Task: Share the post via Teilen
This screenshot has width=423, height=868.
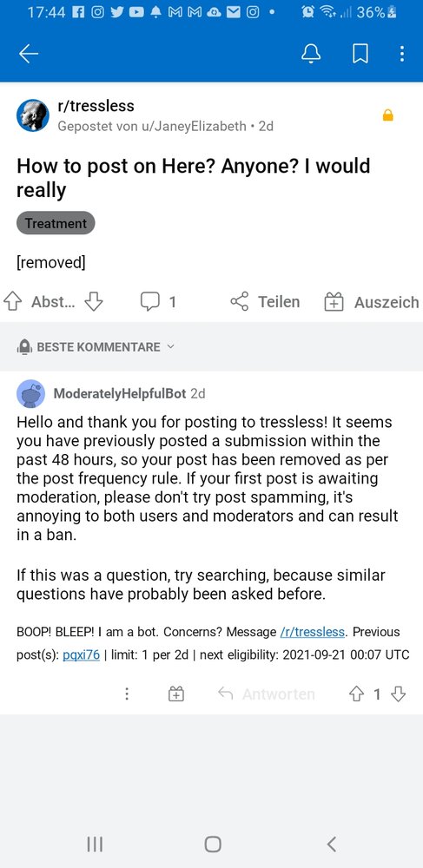Action: [265, 302]
